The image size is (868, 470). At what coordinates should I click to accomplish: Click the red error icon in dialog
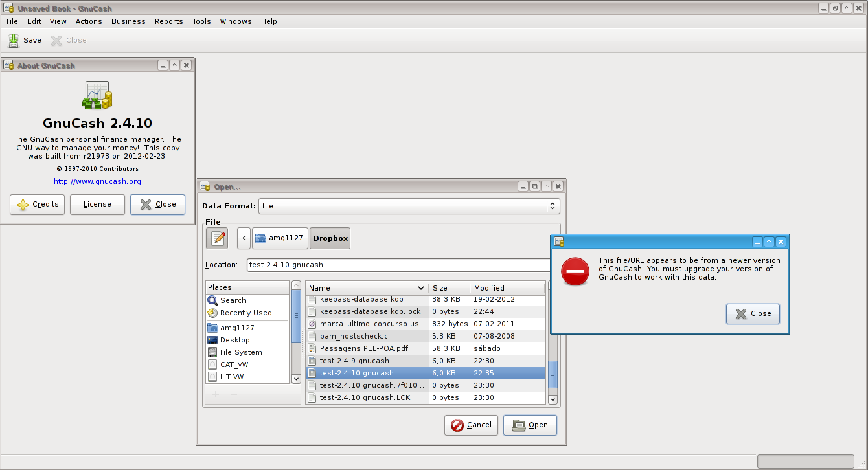[575, 271]
